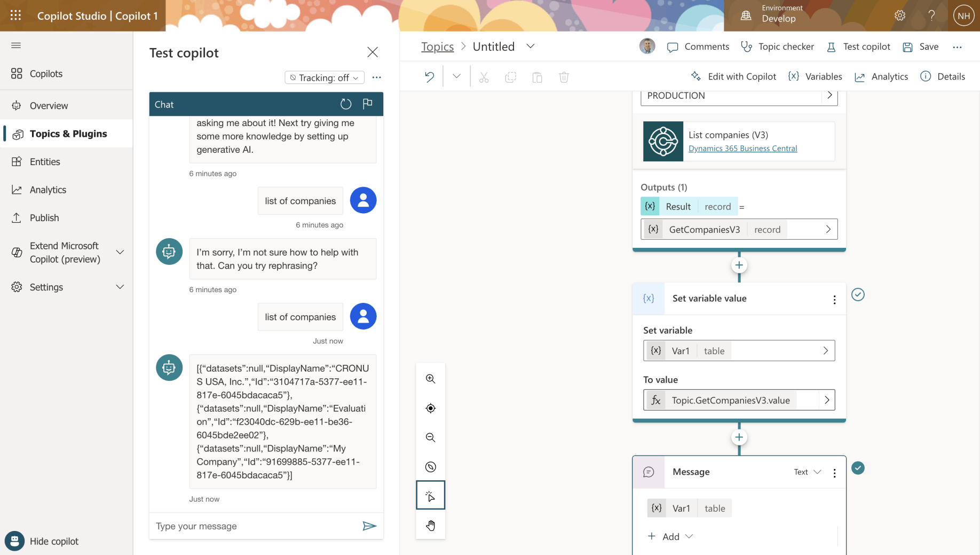Click the collaborator profile picture

[647, 46]
